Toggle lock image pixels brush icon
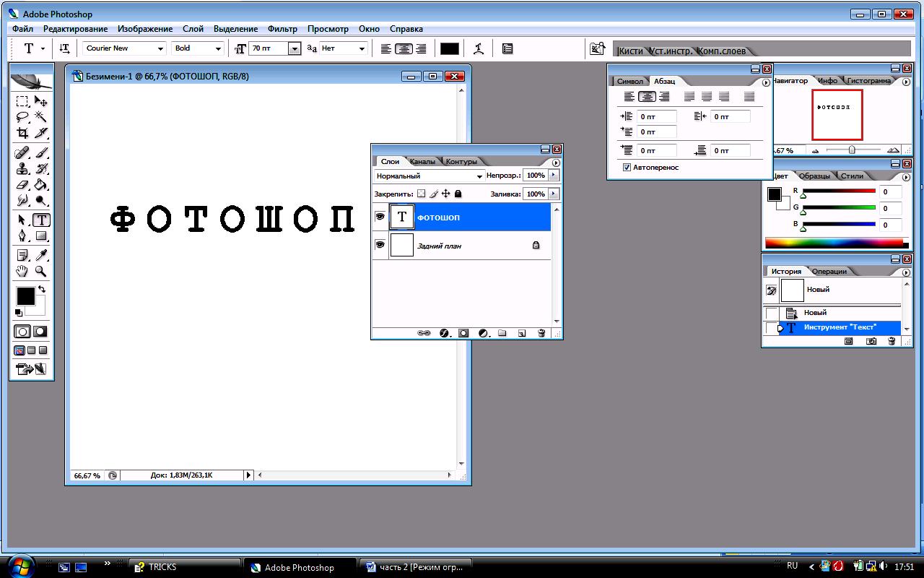Viewport: 924px width, 578px height. (x=434, y=194)
